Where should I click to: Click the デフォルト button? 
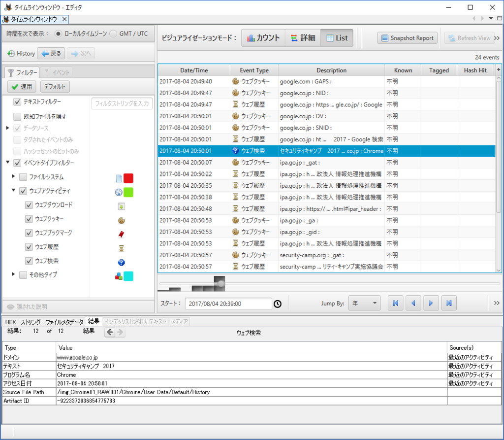(x=55, y=87)
